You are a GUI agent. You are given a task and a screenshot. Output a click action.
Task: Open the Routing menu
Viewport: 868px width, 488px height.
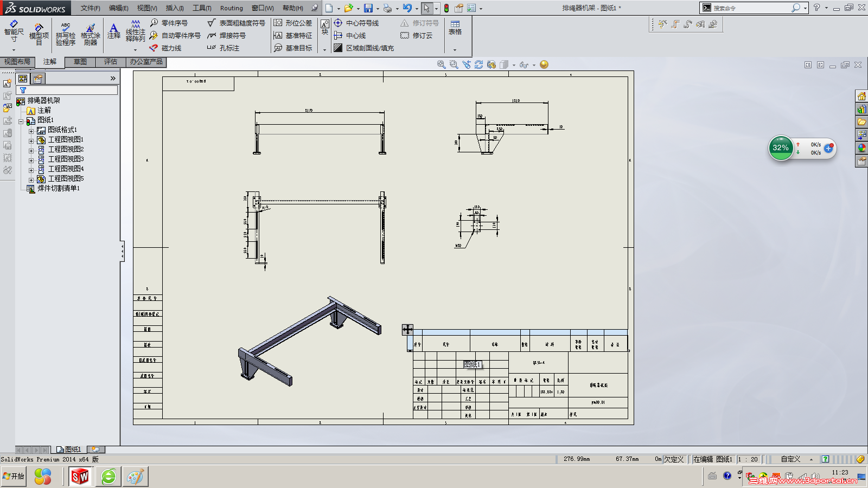tap(232, 8)
